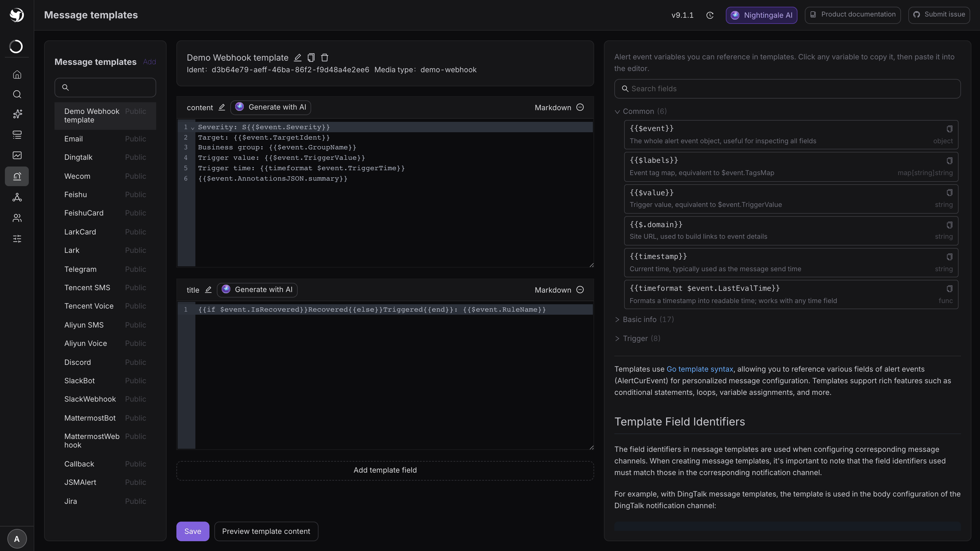Copy the {{$.domain}} variable

click(x=949, y=225)
